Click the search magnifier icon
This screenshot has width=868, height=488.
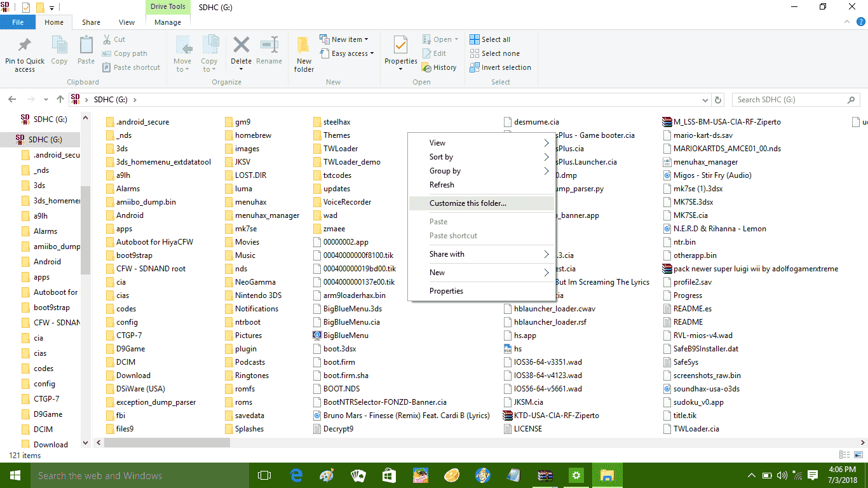click(x=851, y=100)
